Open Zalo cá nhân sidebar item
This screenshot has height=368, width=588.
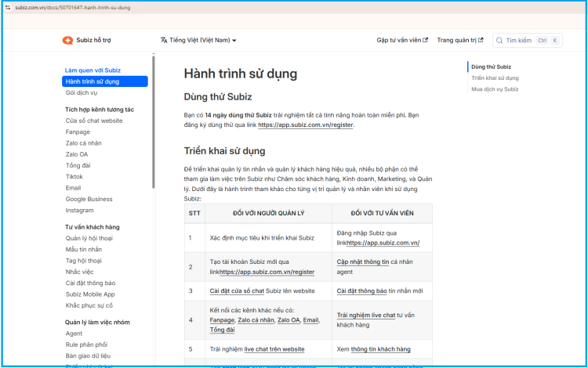(x=83, y=143)
